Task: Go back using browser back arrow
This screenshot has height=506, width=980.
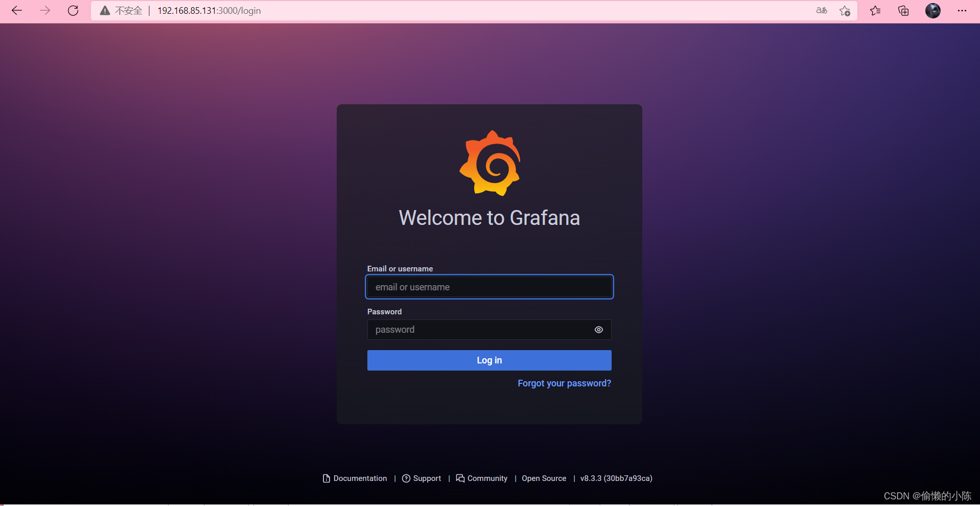Action: (x=17, y=11)
